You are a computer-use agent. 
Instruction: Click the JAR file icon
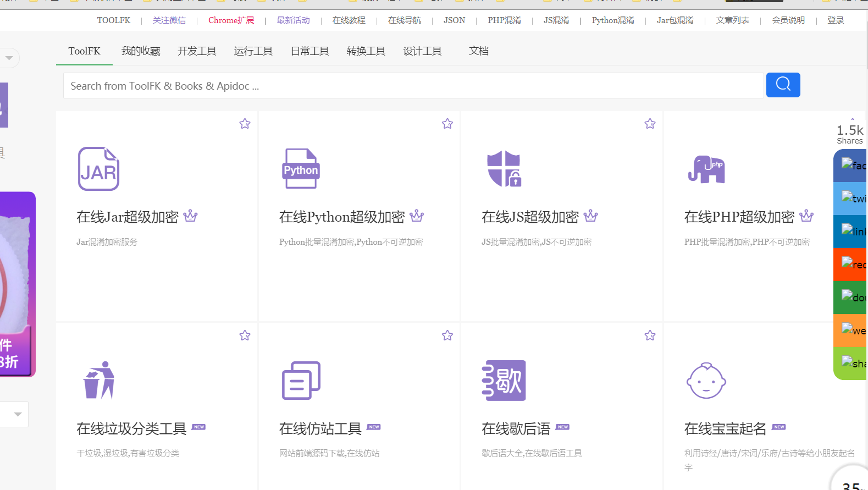[98, 169]
